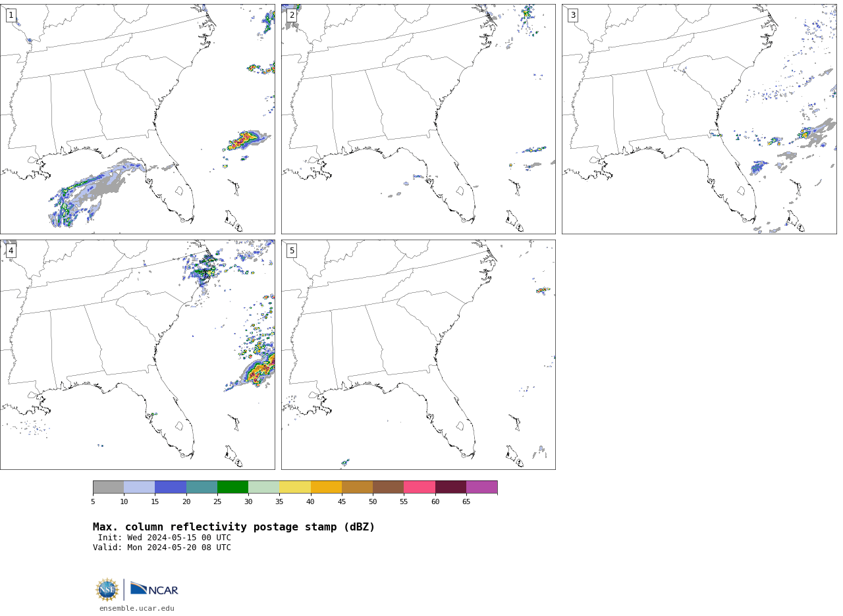Viewport: 843px width, 616px height.
Task: Click the teal 20-25 dBZ swatch
Action: coord(202,487)
